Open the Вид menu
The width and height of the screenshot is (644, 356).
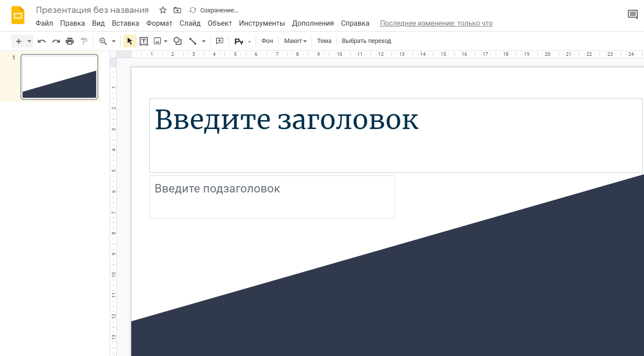click(99, 23)
